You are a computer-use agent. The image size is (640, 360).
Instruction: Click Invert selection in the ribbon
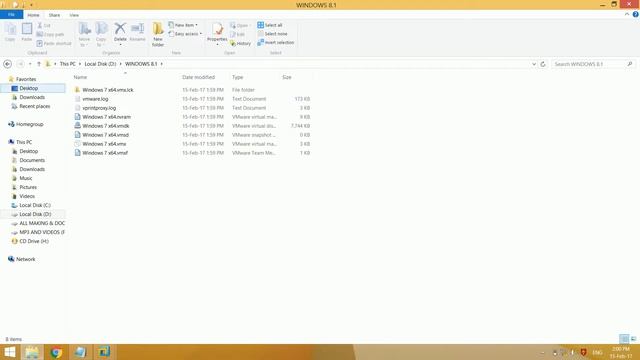(276, 42)
